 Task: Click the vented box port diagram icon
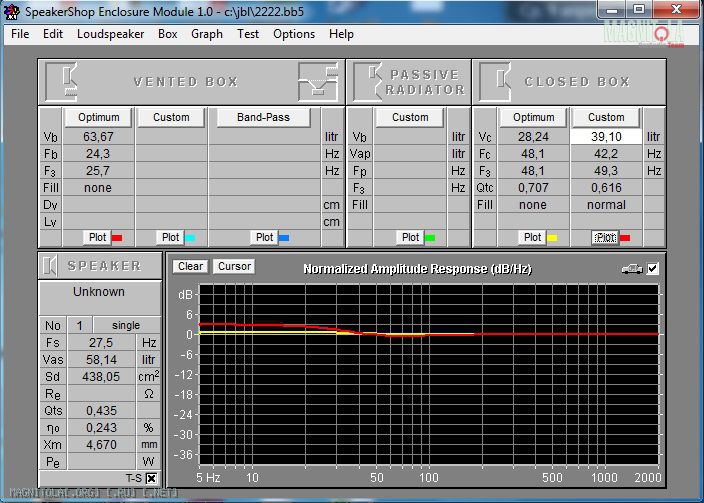click(x=317, y=81)
